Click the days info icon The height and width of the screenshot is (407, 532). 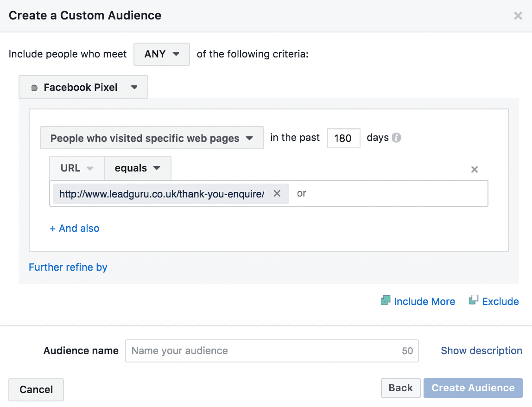pos(396,138)
